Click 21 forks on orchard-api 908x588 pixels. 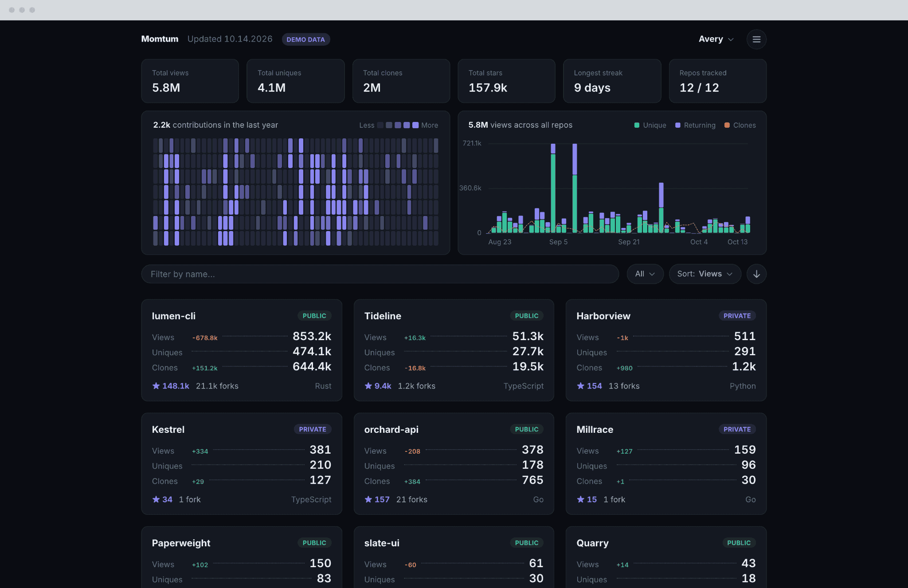pyautogui.click(x=412, y=499)
